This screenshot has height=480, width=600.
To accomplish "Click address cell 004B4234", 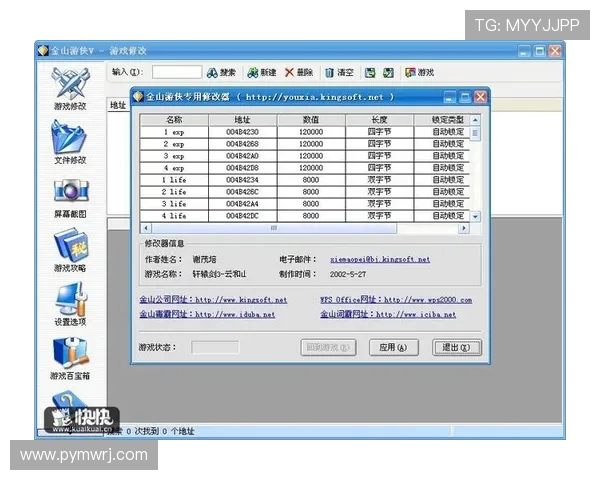I will 243,180.
